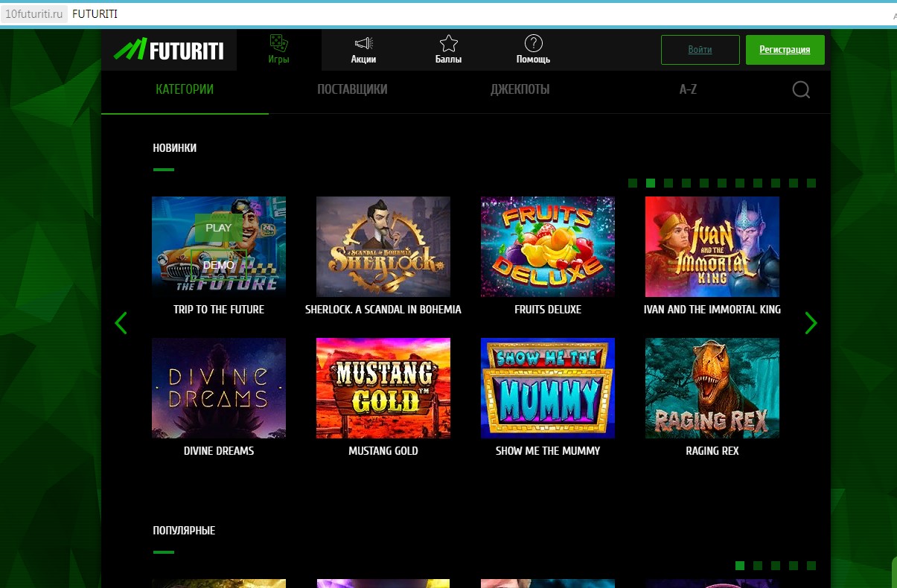Select first Популярные carousel page dot
This screenshot has height=588, width=897.
click(740, 566)
